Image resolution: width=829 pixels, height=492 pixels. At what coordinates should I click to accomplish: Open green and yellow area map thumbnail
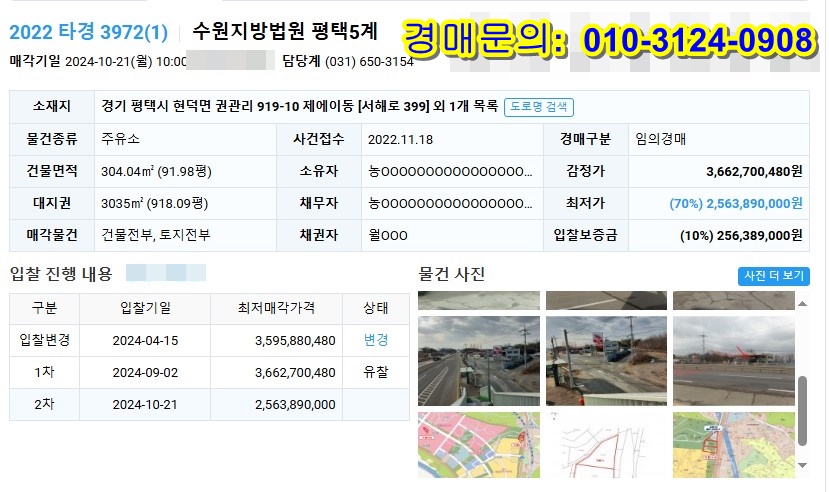(734, 445)
